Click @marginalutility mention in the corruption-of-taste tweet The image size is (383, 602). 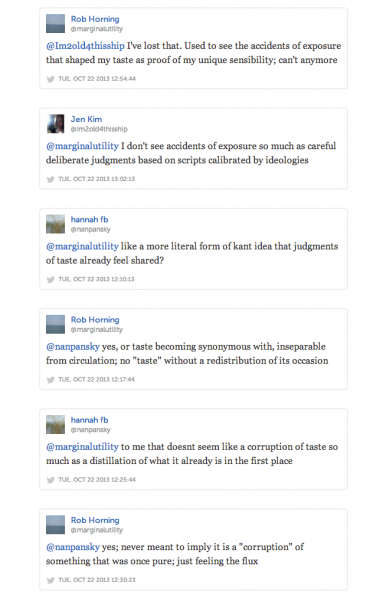(x=82, y=447)
